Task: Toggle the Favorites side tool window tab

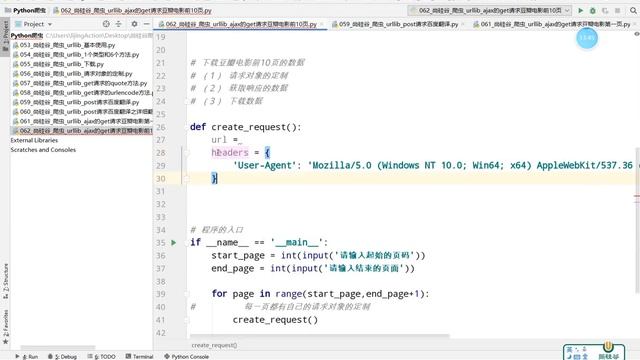Action: (5, 327)
